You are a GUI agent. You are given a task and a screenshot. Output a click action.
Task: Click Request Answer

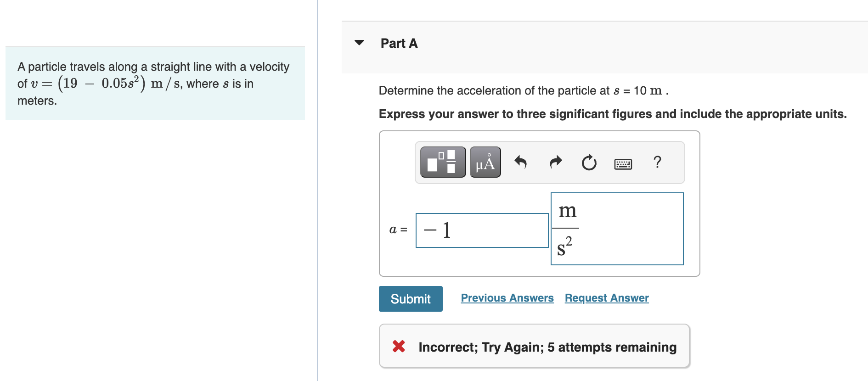606,298
